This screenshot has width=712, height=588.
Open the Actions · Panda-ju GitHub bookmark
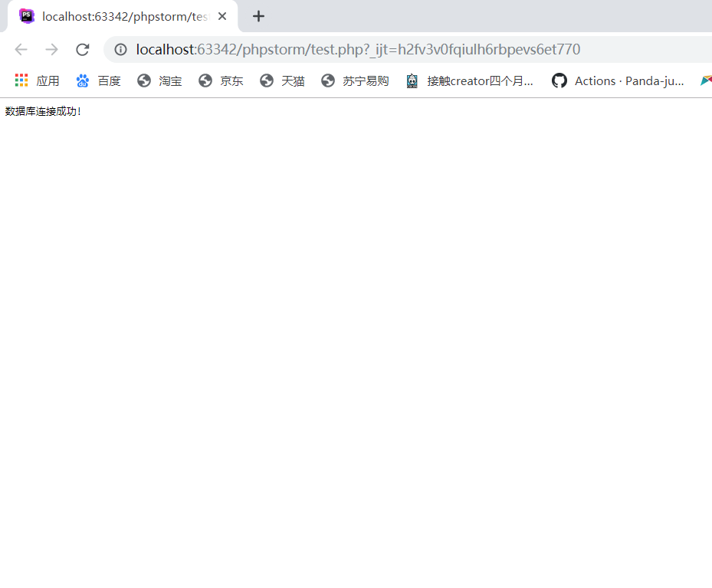618,80
